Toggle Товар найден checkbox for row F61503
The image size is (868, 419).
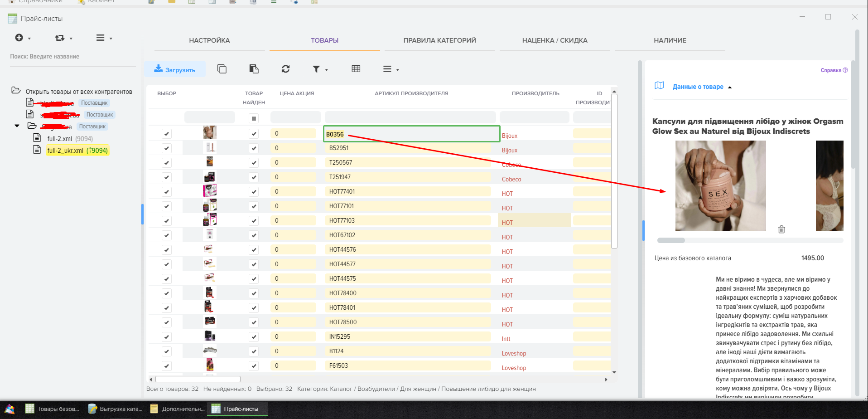(254, 366)
